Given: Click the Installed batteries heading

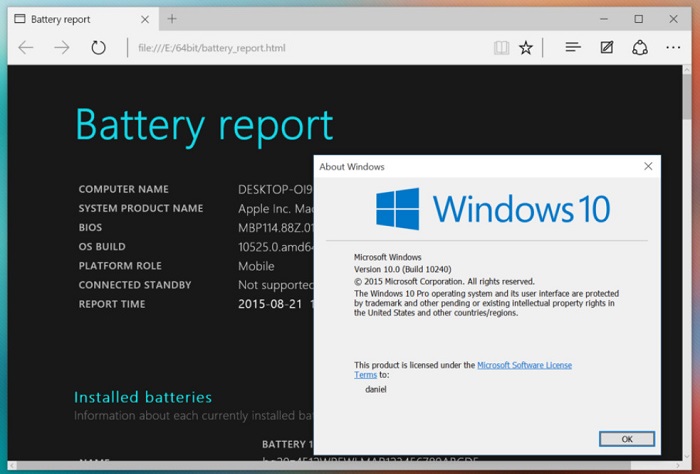Looking at the screenshot, I should [143, 397].
